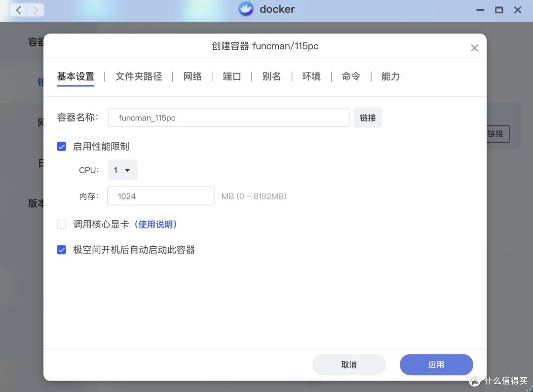Viewport: 533px width, 392px height.
Task: Switch to the 能力 tab
Action: pos(390,77)
